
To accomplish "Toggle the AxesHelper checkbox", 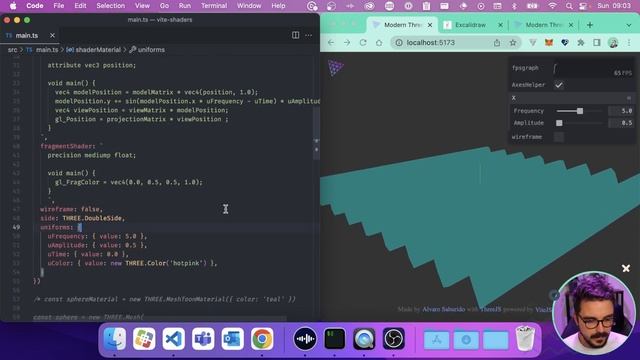I will (559, 85).
